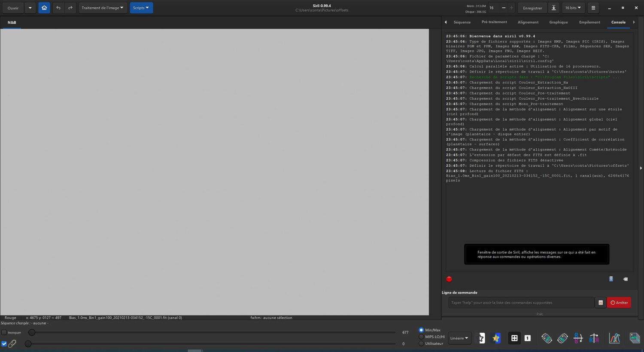Set zoom to one-to-one scale
The image size is (644, 352).
tap(528, 338)
